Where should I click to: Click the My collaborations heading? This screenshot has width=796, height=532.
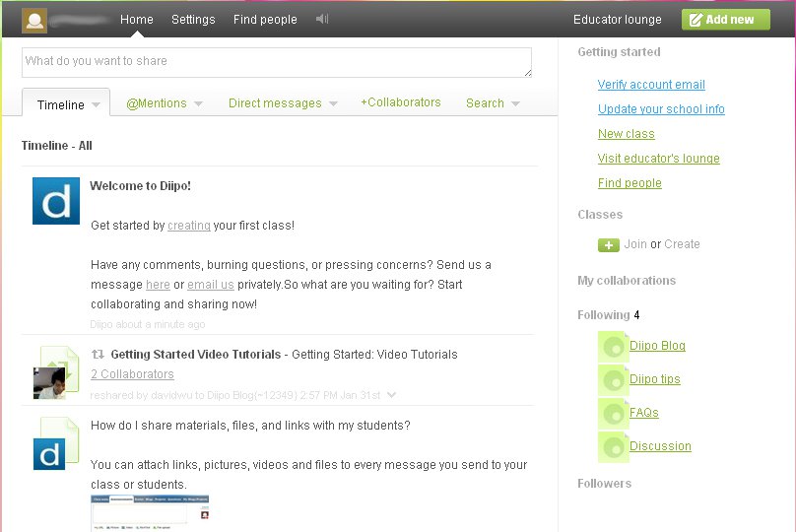tap(627, 281)
